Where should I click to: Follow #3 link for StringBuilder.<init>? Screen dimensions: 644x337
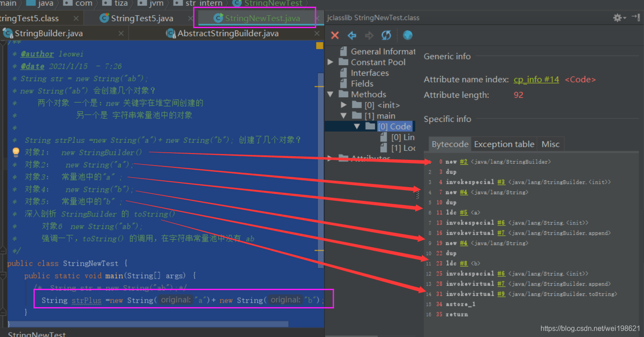pos(501,182)
